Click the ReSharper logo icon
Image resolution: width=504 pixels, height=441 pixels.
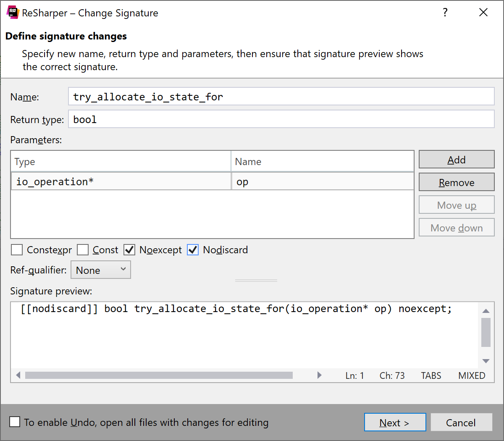click(13, 12)
